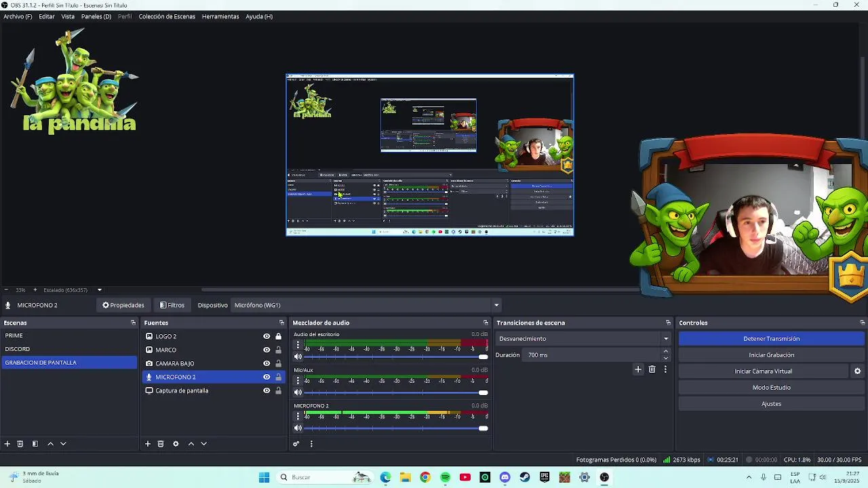Move source up arrow in Fuentes toolbar
868x488 pixels.
coord(191,444)
